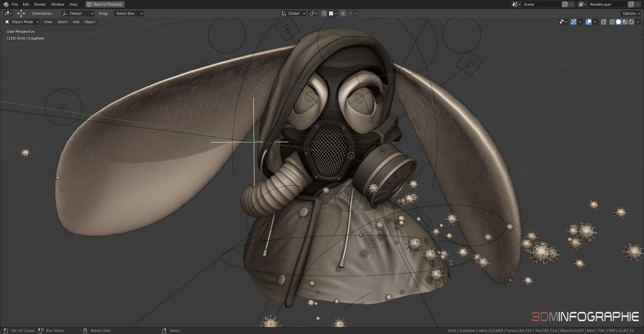Open the Render menu
644x334 pixels.
click(x=40, y=4)
